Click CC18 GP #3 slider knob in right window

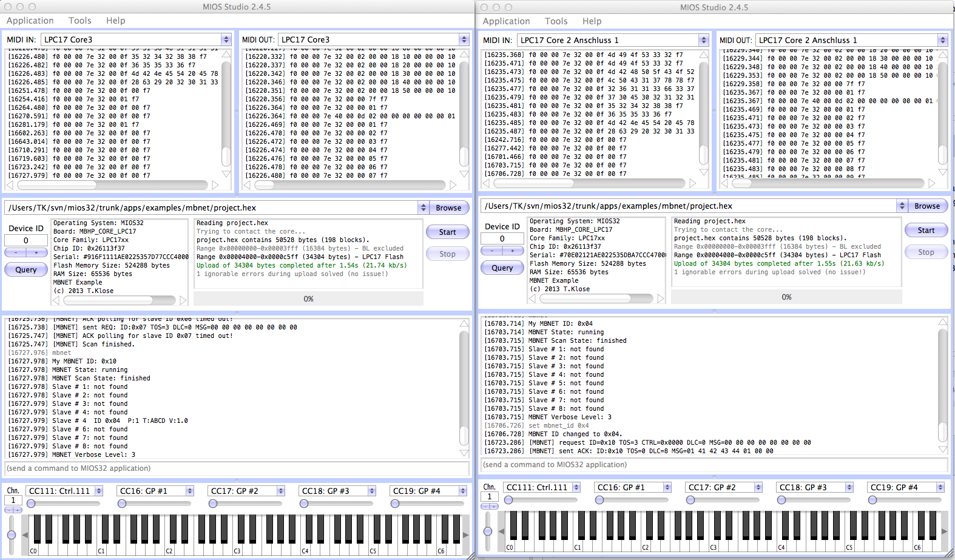click(781, 500)
